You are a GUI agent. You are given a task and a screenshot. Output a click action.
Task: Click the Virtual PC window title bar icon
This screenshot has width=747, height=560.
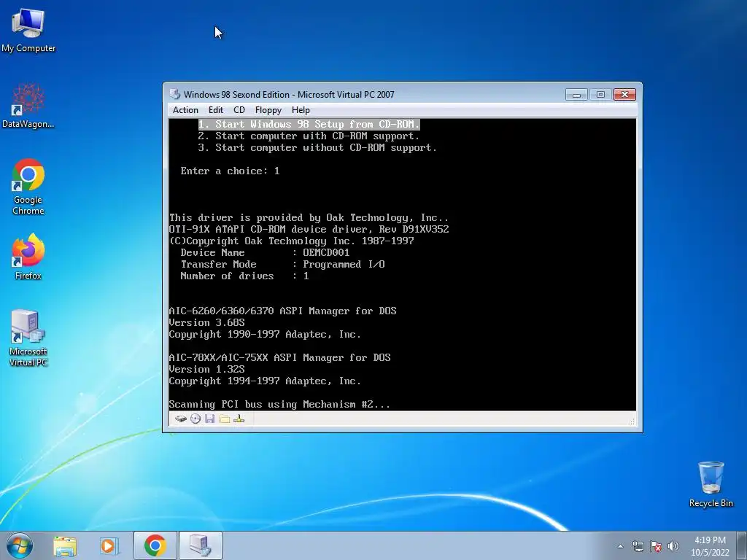pos(175,94)
